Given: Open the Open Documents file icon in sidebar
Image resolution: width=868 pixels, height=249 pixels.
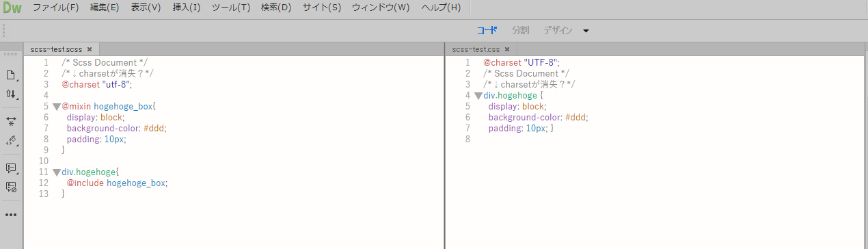Looking at the screenshot, I should 11,75.
